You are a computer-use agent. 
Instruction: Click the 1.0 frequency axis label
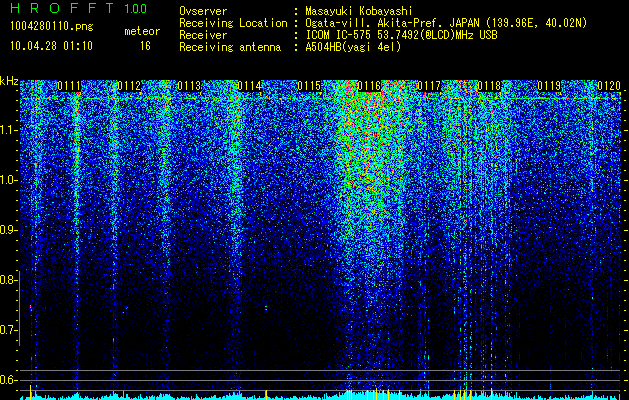tap(7, 181)
